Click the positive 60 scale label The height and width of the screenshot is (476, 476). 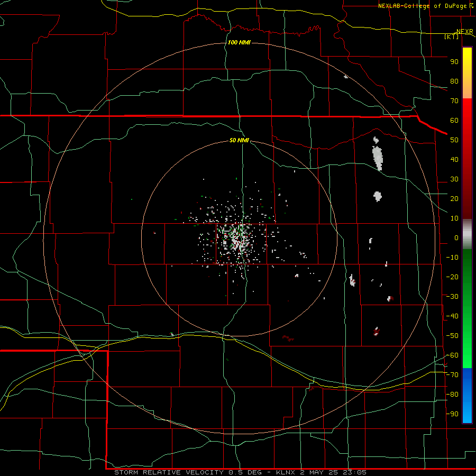point(454,120)
